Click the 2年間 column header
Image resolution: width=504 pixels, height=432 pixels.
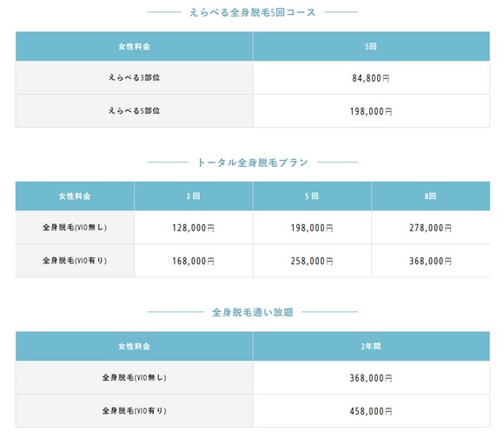(x=371, y=346)
